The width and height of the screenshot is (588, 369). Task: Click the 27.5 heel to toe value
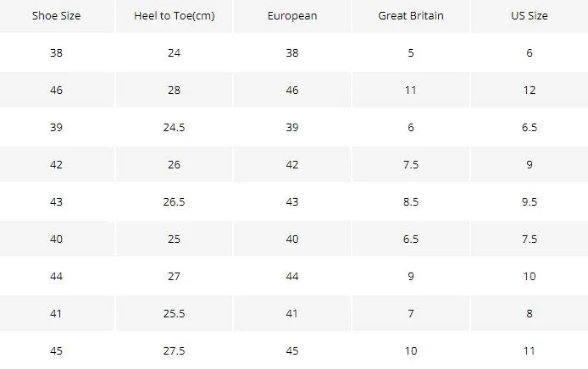(x=174, y=351)
